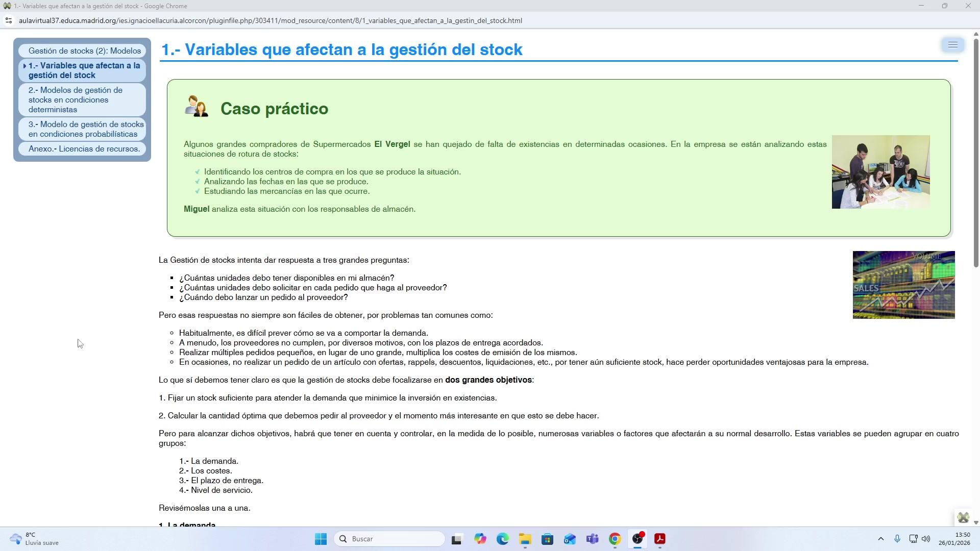The height and width of the screenshot is (551, 980).
Task: Click the eXe logo icon at bottom right
Action: pyautogui.click(x=963, y=517)
